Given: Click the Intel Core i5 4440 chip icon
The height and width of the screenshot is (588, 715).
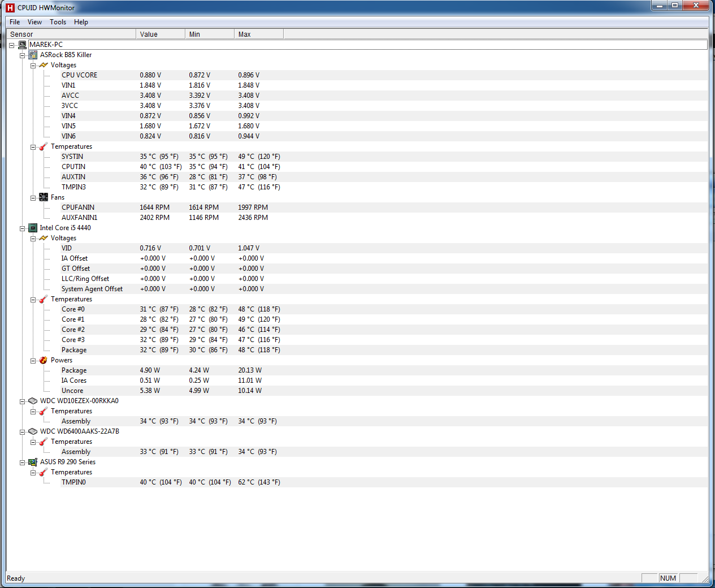Looking at the screenshot, I should click(x=33, y=228).
